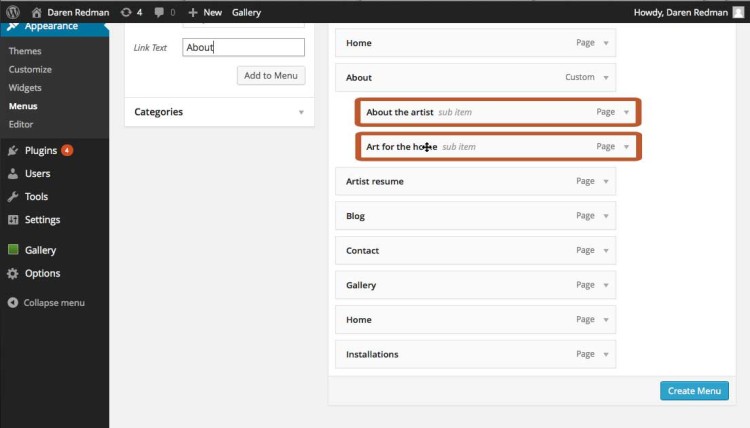
Task: Select the Art for the home item label
Action: pos(401,147)
